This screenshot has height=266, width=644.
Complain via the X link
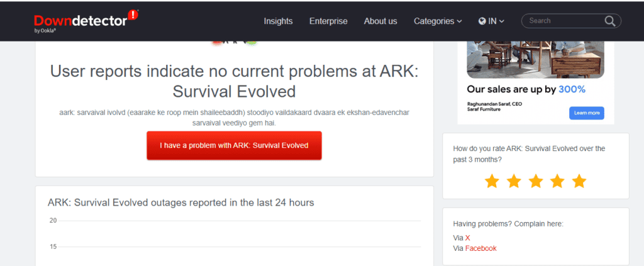pyautogui.click(x=467, y=238)
